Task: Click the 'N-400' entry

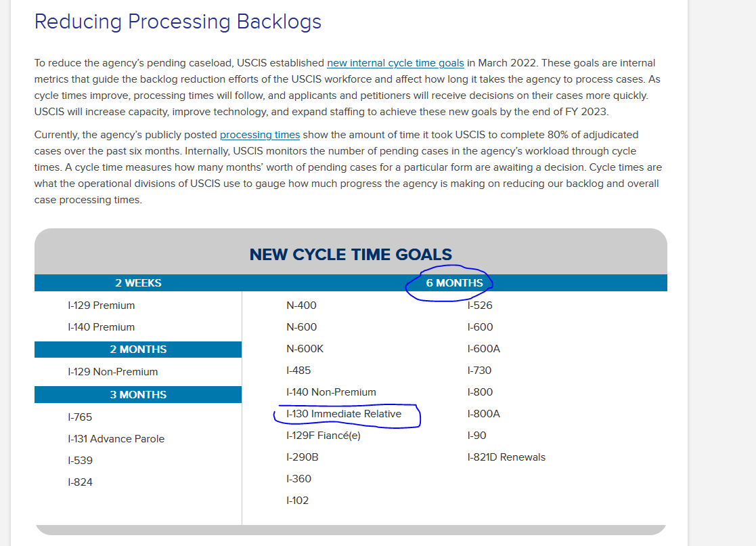Action: click(301, 306)
